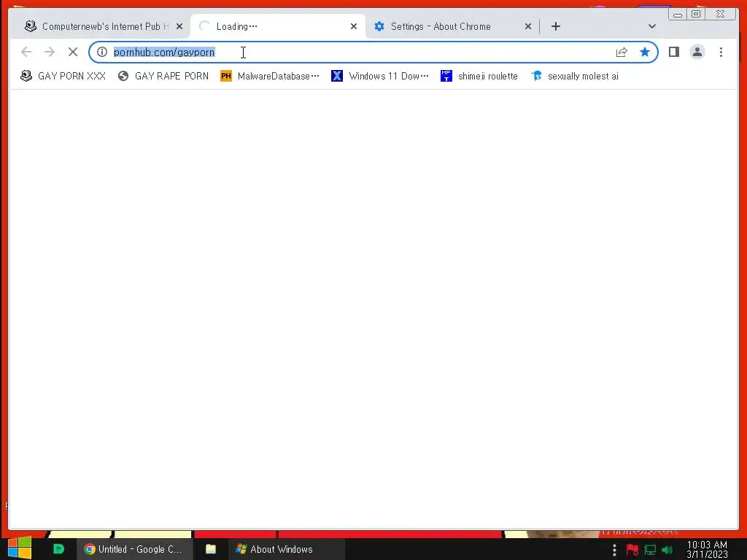Image resolution: width=747 pixels, height=560 pixels.
Task: Toggle the bookmark star for this page
Action: [x=645, y=52]
